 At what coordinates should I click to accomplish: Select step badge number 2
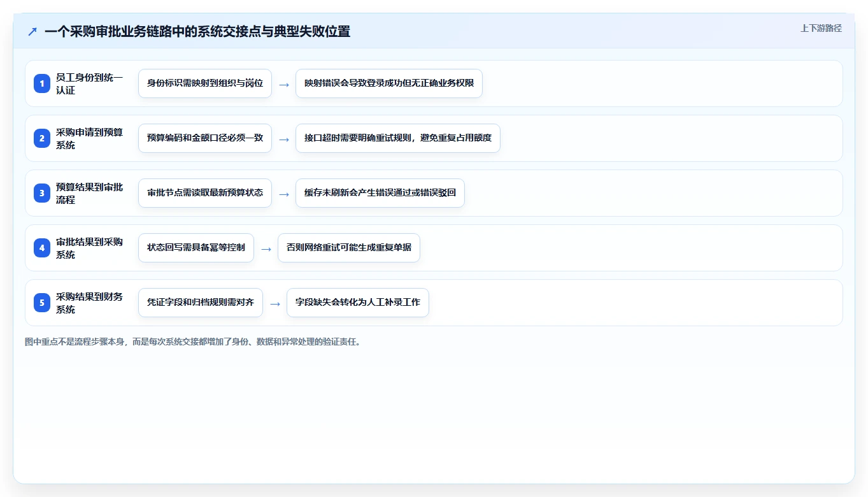42,138
